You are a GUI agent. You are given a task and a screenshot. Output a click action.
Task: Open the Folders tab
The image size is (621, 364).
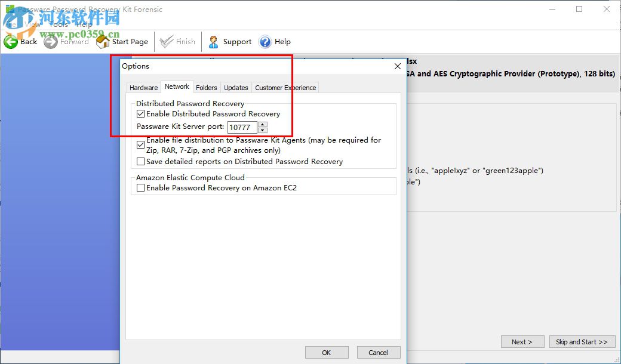coord(207,88)
